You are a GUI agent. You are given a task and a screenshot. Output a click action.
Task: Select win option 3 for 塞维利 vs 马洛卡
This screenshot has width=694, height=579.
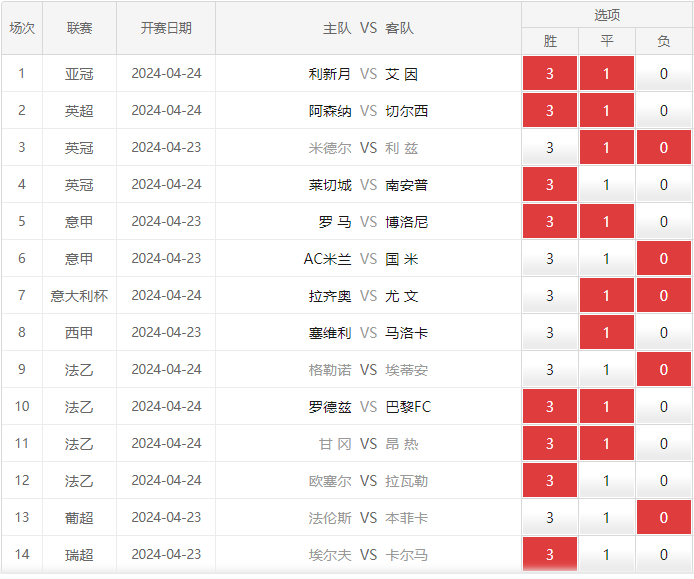click(550, 332)
